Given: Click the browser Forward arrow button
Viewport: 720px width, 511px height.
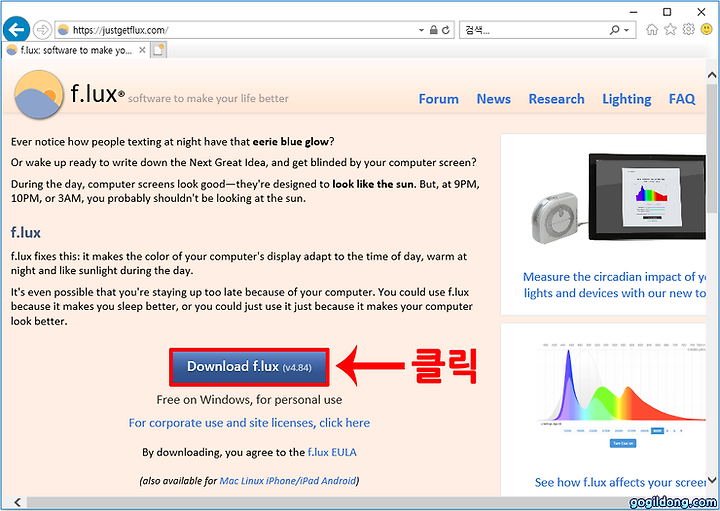Looking at the screenshot, I should tap(43, 30).
